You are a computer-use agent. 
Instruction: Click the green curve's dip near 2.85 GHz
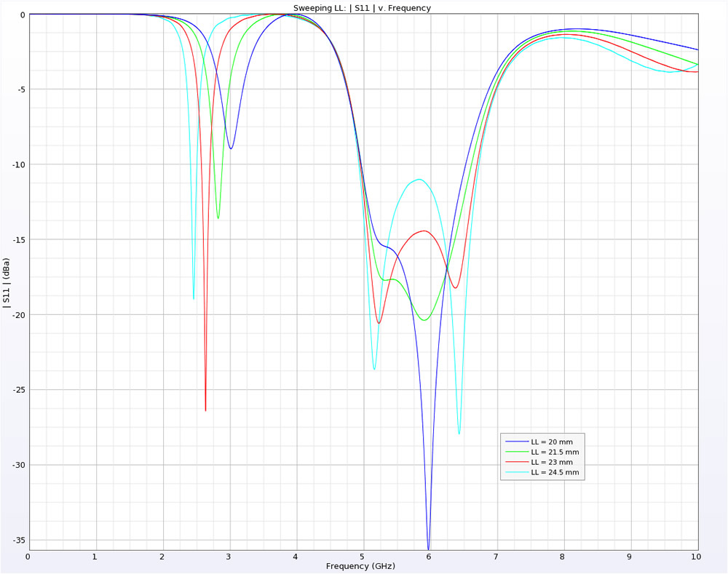[218, 218]
